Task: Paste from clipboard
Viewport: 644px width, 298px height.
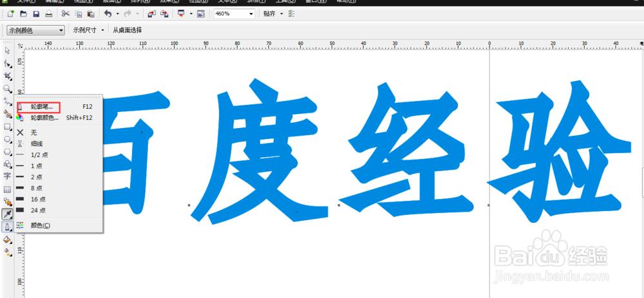Action: point(91,14)
